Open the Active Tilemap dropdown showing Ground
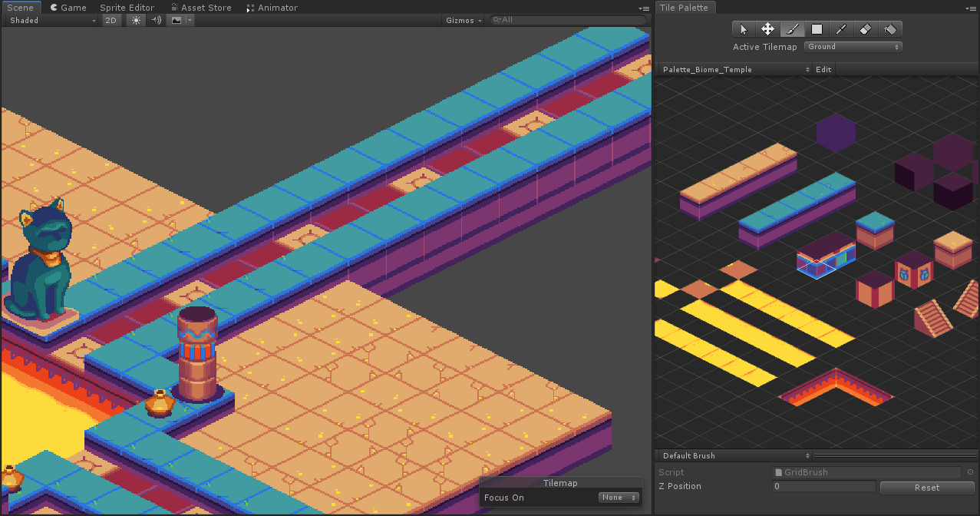The width and height of the screenshot is (980, 516). (853, 46)
